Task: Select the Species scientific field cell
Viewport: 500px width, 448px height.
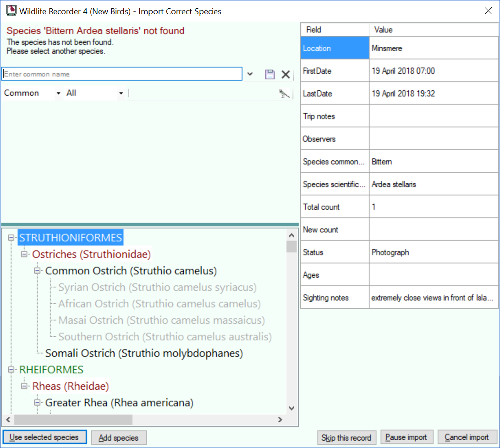Action: coord(335,184)
